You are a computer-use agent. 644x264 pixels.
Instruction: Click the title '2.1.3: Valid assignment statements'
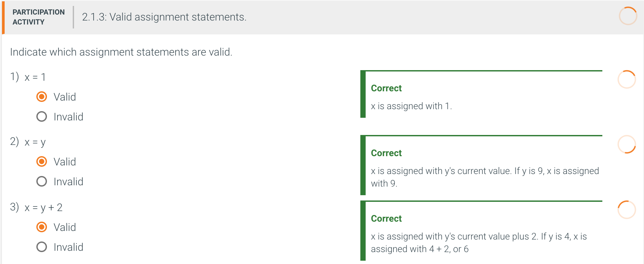pos(164,17)
